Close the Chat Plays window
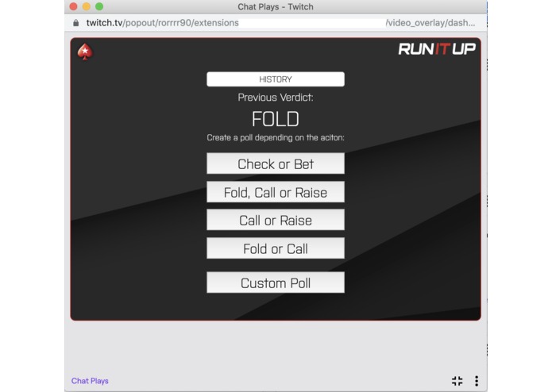Image resolution: width=552 pixels, height=392 pixels. 74,6
